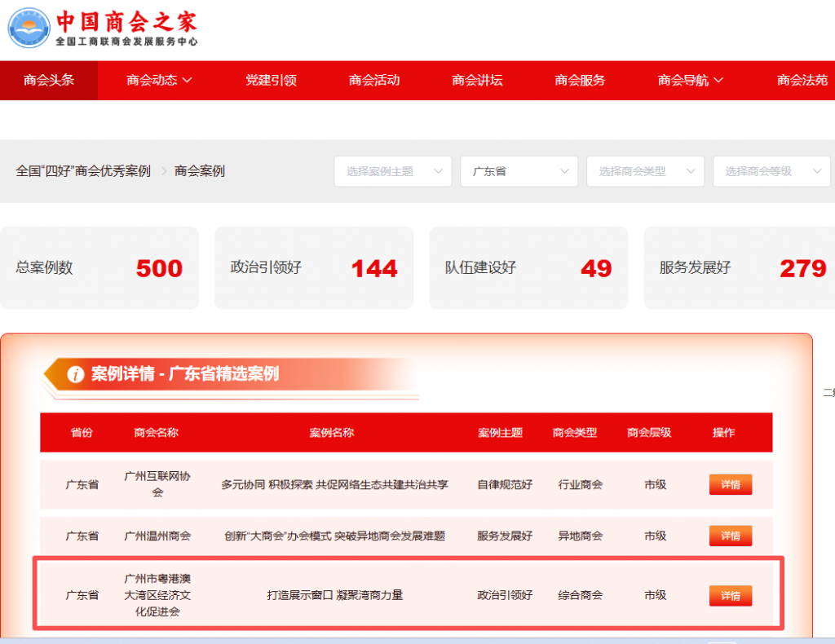Click the 详情 button for 广州温州商会
835x644 pixels.
[x=730, y=536]
